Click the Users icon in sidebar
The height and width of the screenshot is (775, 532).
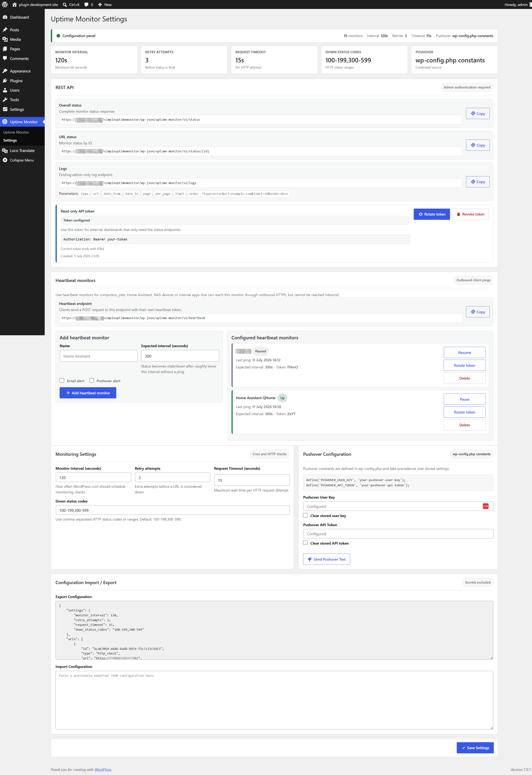coord(5,90)
